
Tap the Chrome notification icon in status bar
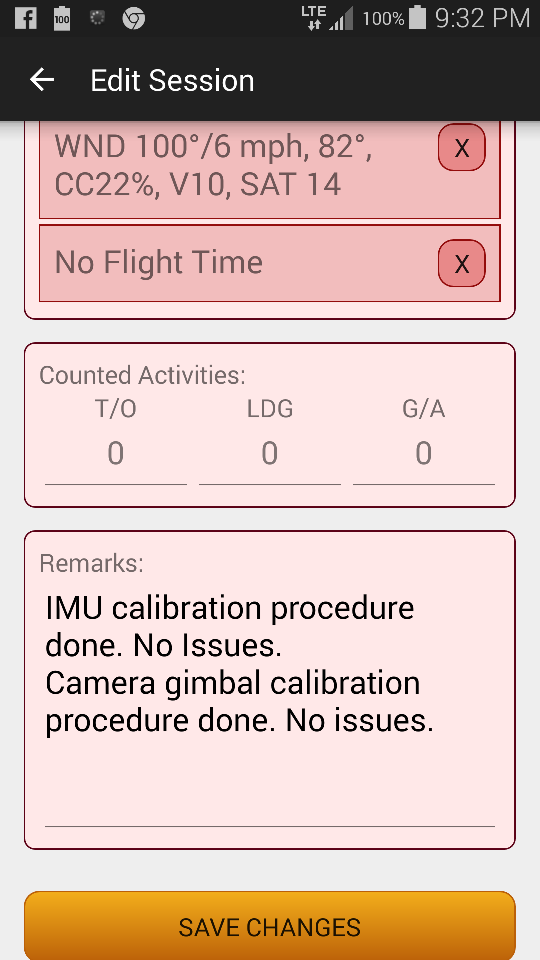click(x=133, y=18)
